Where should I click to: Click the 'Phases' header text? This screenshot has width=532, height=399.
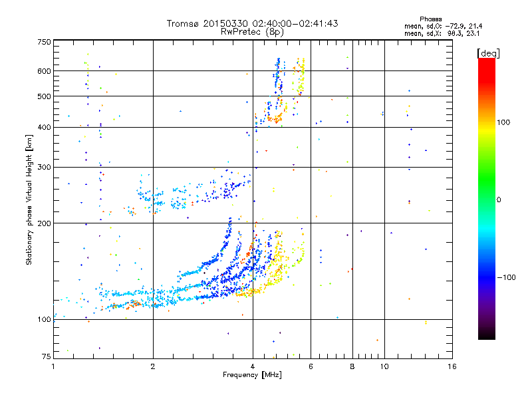coord(430,19)
